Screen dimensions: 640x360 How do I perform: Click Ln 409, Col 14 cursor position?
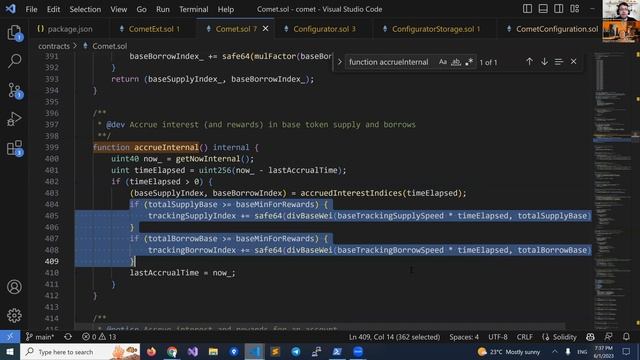(x=394, y=337)
